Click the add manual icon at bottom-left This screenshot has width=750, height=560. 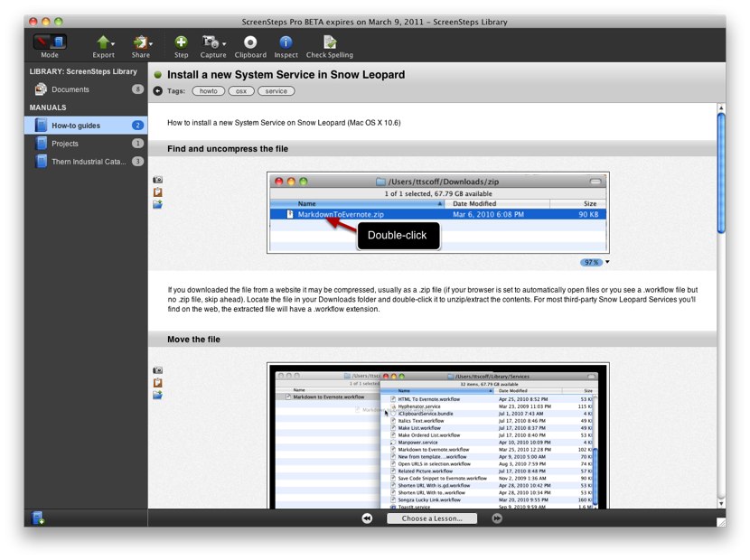pyautogui.click(x=38, y=518)
